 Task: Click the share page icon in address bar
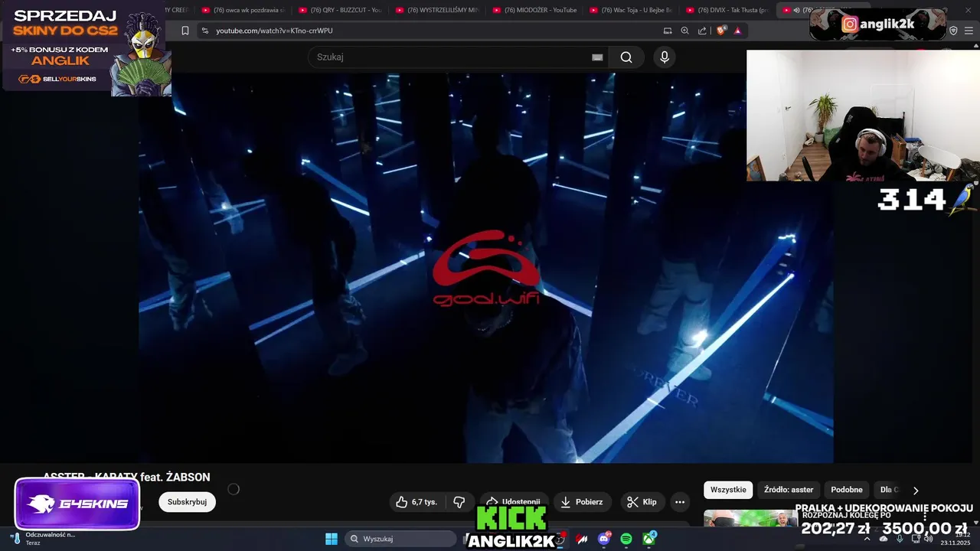point(702,31)
